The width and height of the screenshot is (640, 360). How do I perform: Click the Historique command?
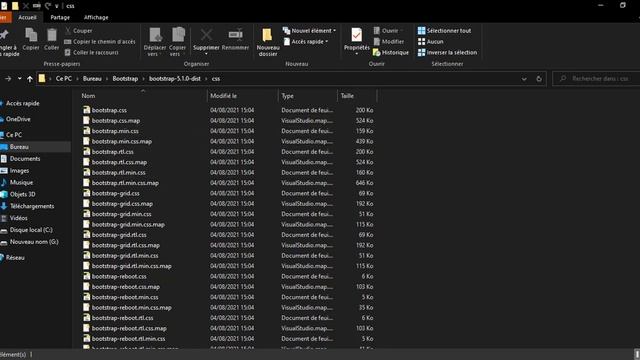(391, 52)
